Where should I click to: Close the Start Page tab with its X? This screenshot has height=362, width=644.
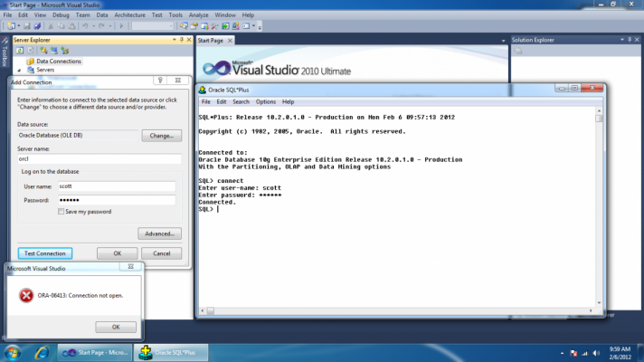[x=230, y=40]
